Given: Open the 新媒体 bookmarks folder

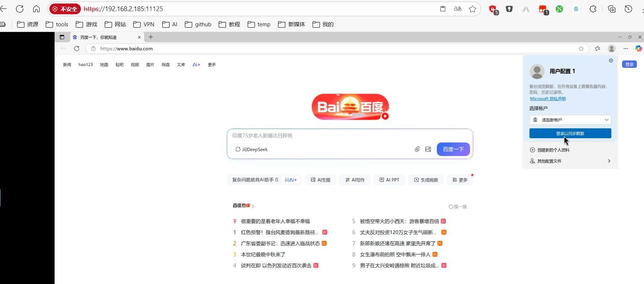Looking at the screenshot, I should 291,24.
